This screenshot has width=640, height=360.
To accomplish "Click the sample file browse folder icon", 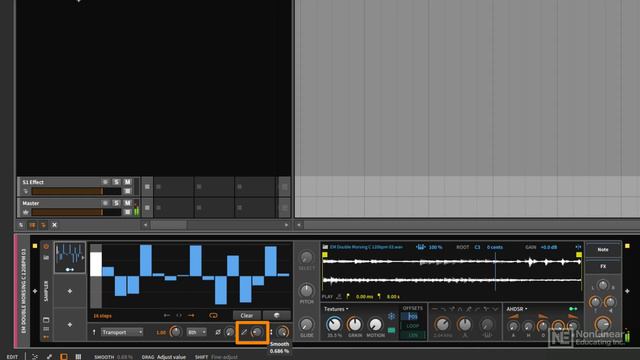I will pos(325,247).
